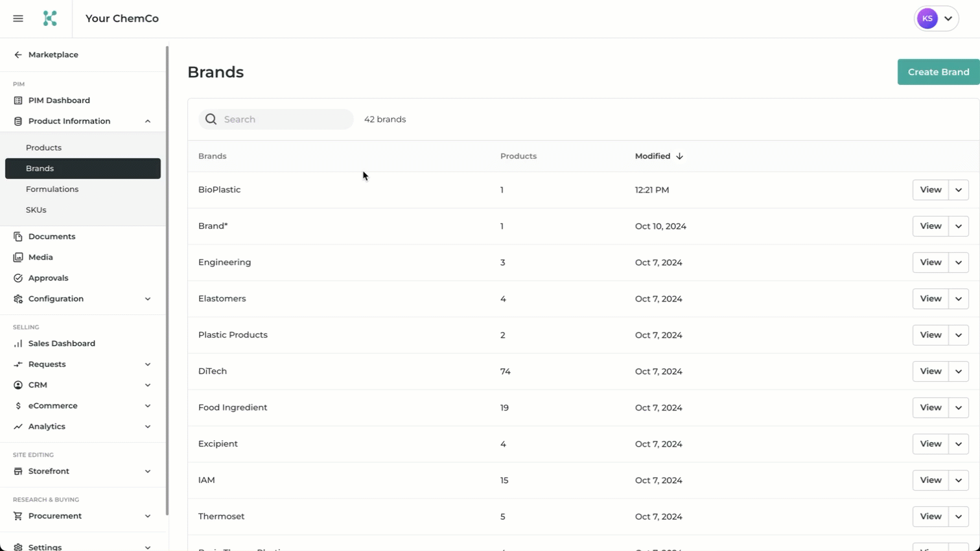Sort by the Modified column arrow
Image resolution: width=980 pixels, height=551 pixels.
pyautogui.click(x=679, y=156)
